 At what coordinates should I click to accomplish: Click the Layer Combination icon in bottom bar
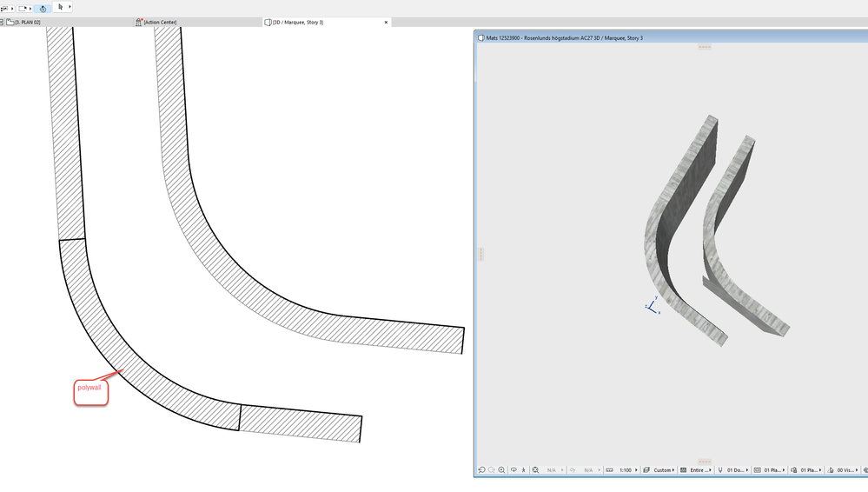tap(793, 470)
